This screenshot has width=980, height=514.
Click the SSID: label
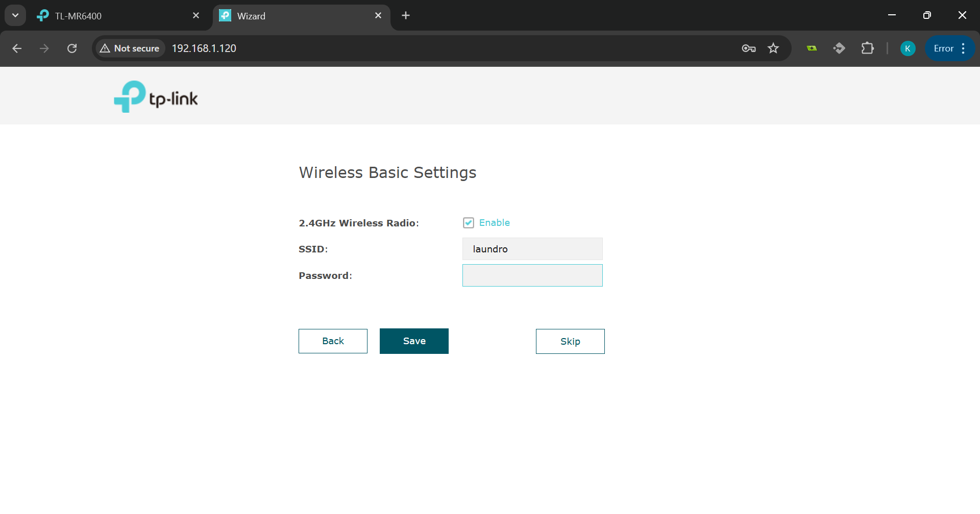[313, 249]
